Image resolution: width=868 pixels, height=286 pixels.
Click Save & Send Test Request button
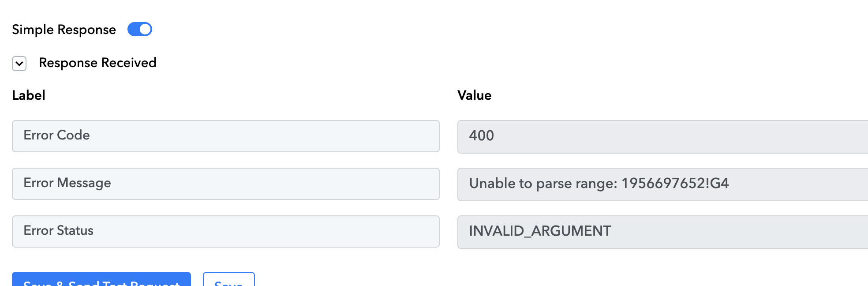click(x=101, y=279)
